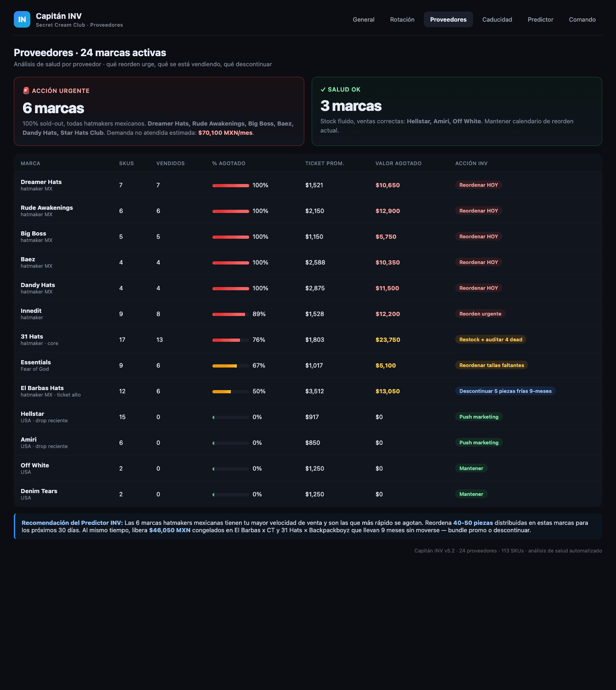Select the Denim Tears brand name
616x690 pixels.
(39, 491)
